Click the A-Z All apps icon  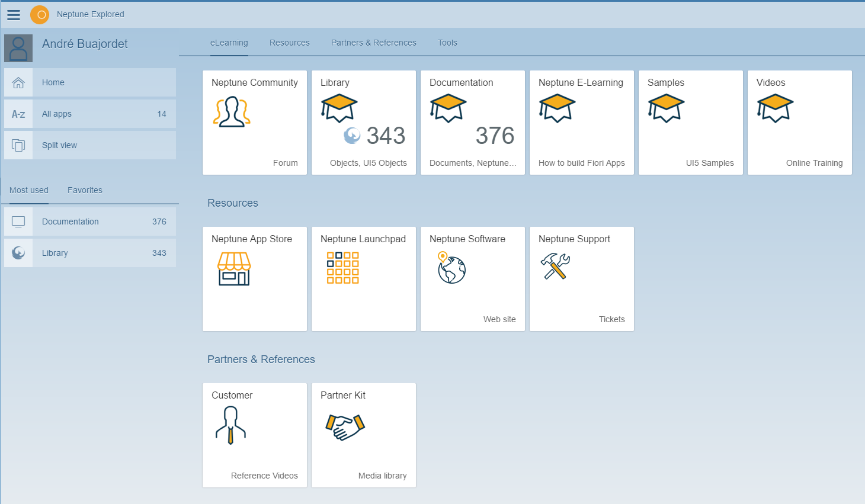coord(18,114)
